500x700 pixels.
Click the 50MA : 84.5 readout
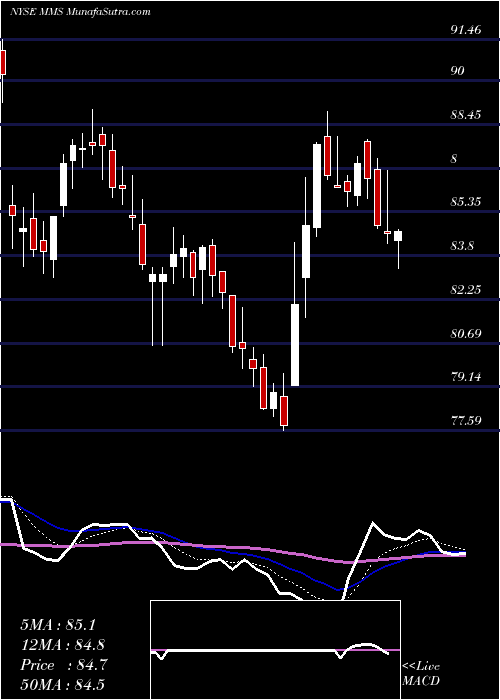point(64,685)
